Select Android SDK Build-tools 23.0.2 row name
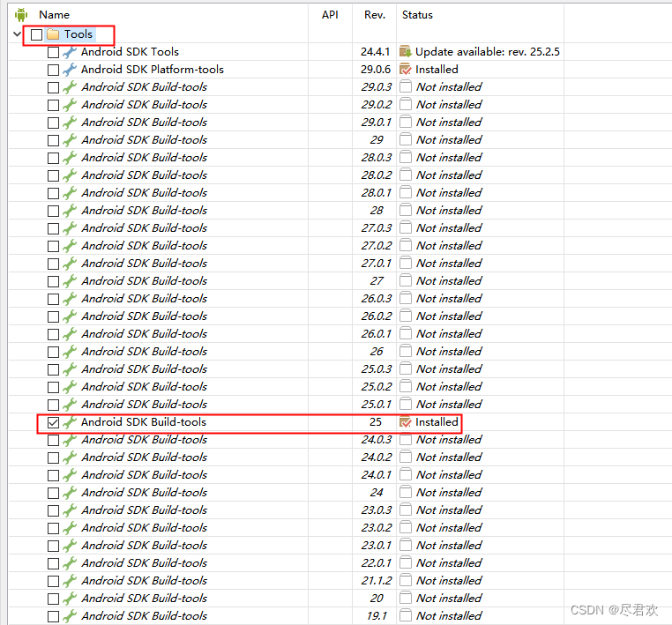This screenshot has height=625, width=672. 145,528
